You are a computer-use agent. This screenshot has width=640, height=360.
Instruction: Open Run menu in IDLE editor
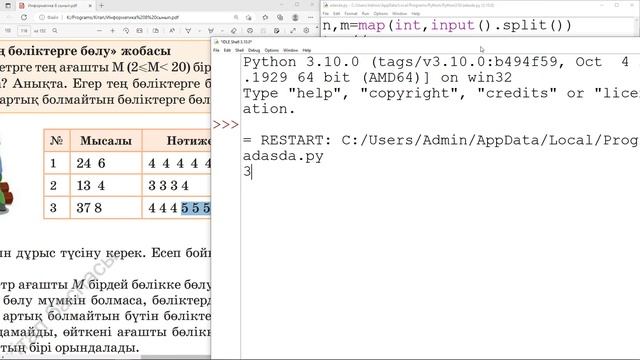pos(365,13)
